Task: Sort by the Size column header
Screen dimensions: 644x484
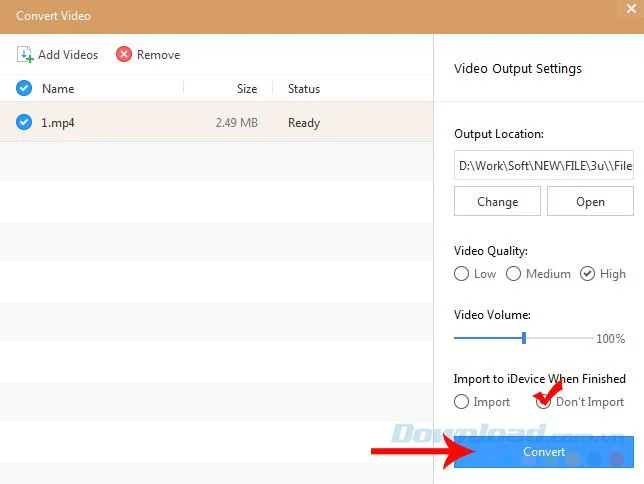Action: [x=247, y=89]
